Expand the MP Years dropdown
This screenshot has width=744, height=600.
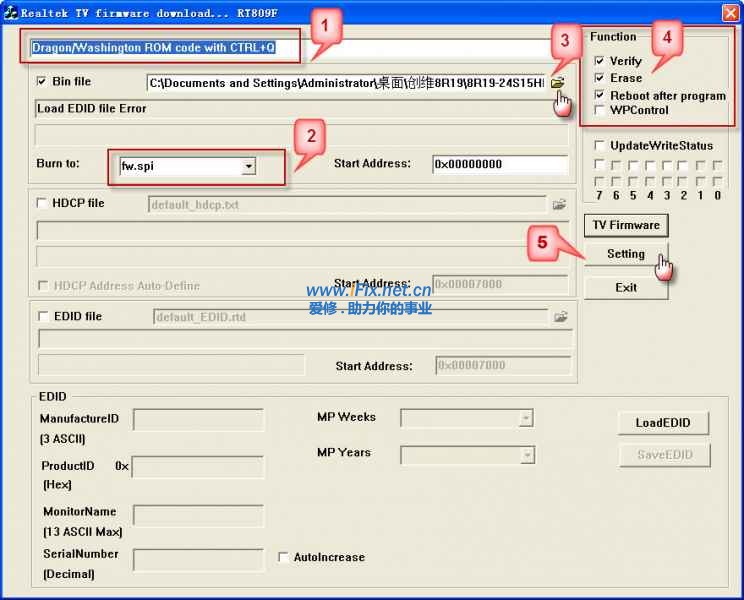point(526,455)
